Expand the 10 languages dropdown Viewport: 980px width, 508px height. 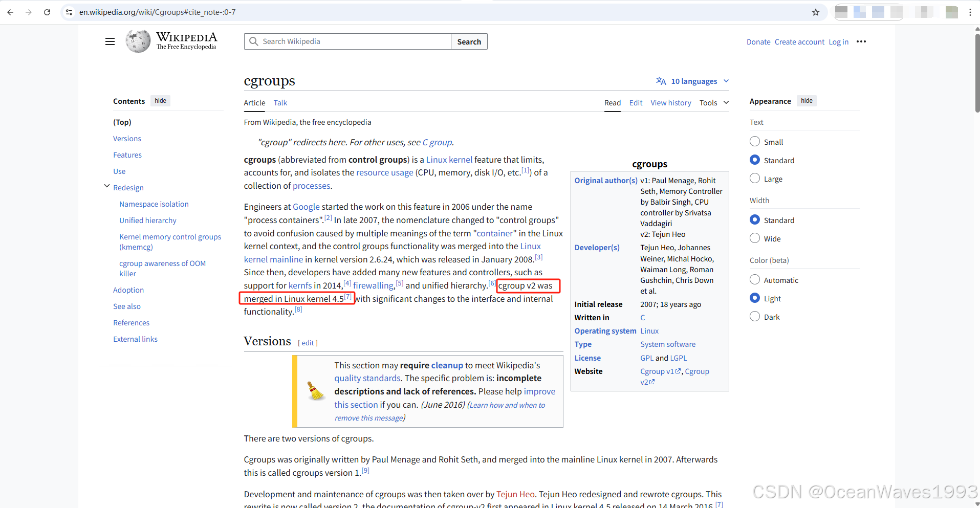pyautogui.click(x=693, y=81)
